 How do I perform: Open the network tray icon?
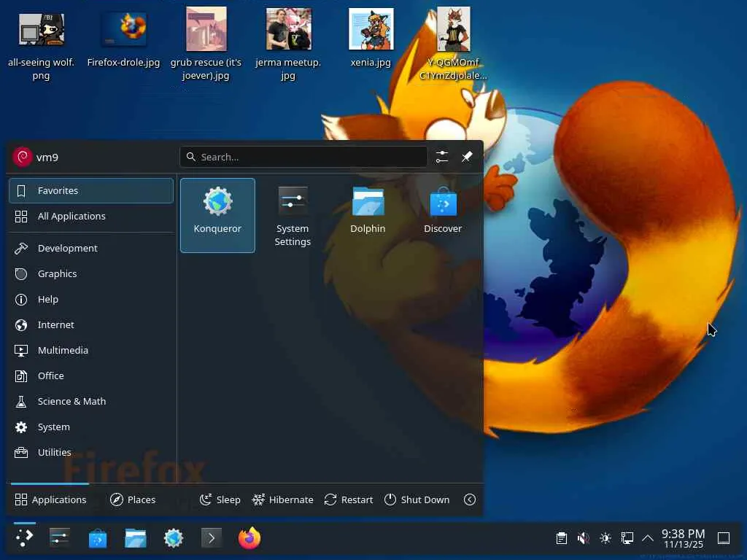pyautogui.click(x=627, y=538)
